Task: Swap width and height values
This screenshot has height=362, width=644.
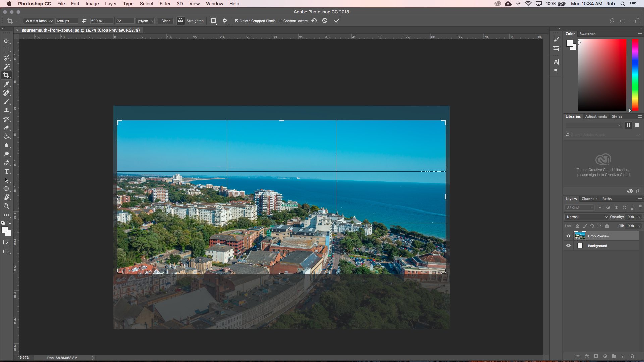Action: point(84,21)
